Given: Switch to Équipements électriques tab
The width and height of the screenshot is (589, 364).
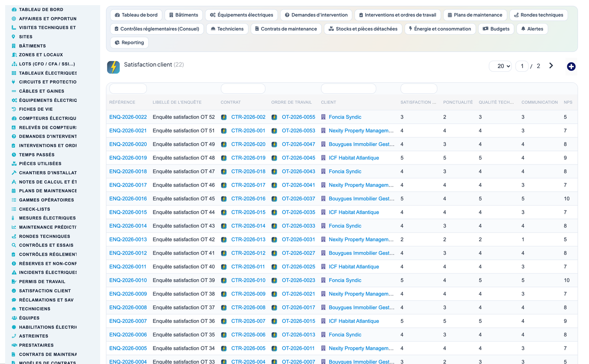Looking at the screenshot, I should tap(241, 15).
